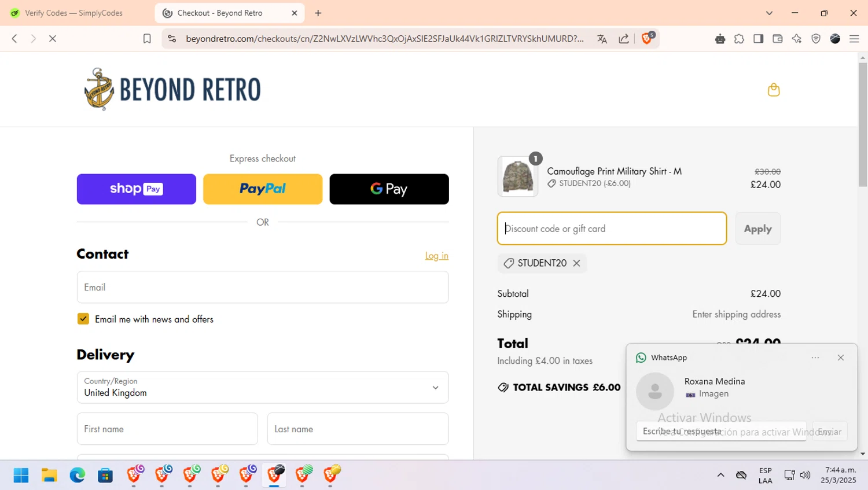Click the Camouflage shirt product thumbnail
The width and height of the screenshot is (868, 490).
[518, 176]
